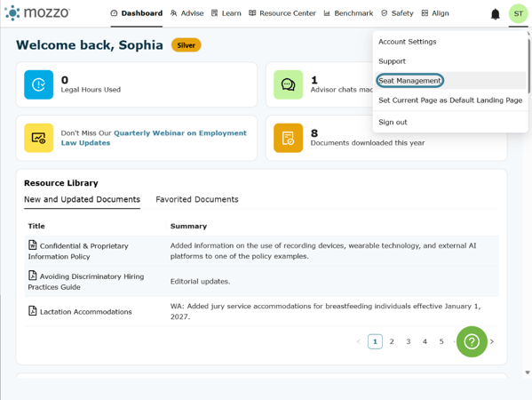Viewport: 532px width, 400px height.
Task: Click the PDF icon beside Lactation Accommodations
Action: [33, 310]
